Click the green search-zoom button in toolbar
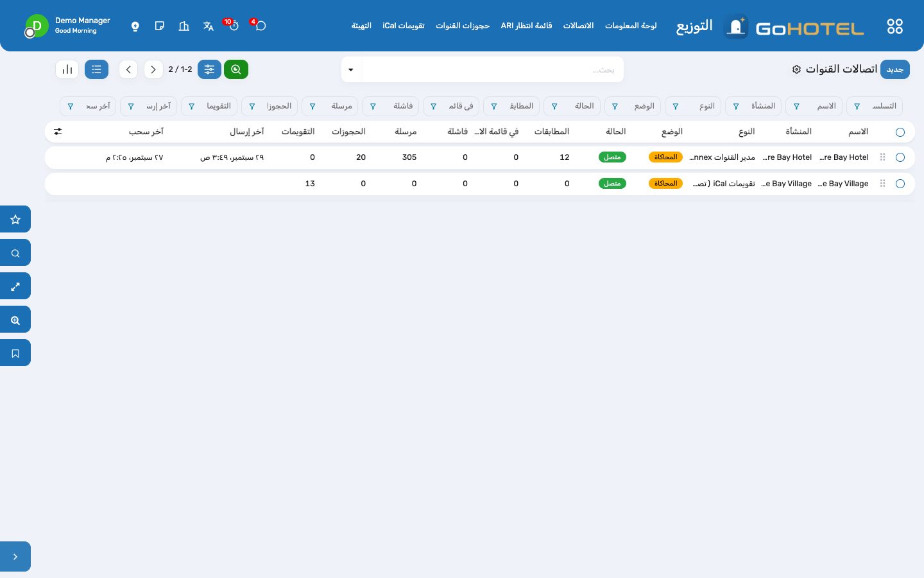This screenshot has height=578, width=924. 236,69
